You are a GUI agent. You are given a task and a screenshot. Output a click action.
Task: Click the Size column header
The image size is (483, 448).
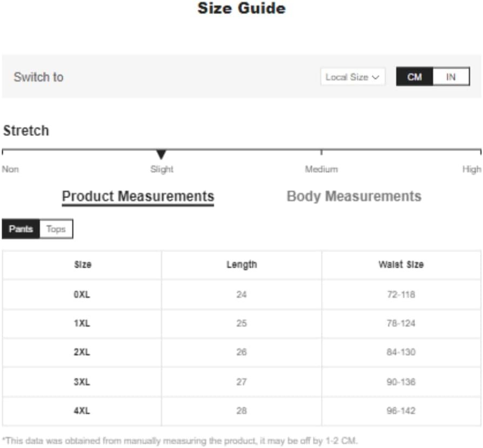[x=83, y=264]
